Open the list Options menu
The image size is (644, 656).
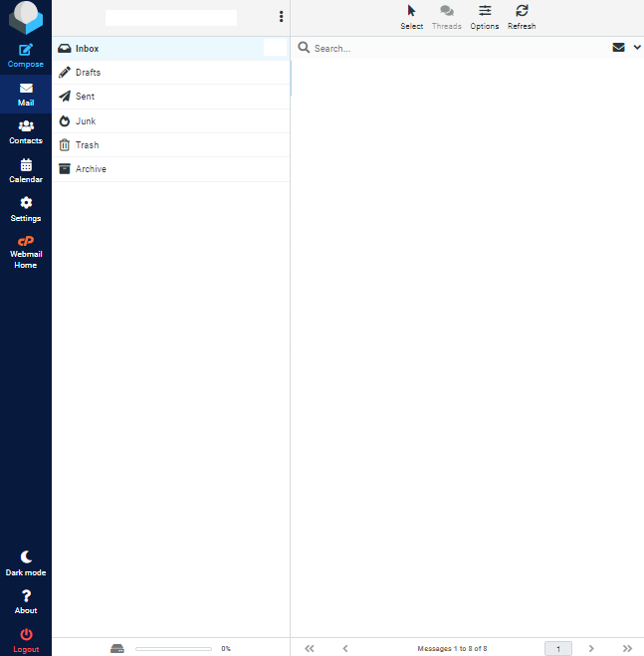point(485,11)
